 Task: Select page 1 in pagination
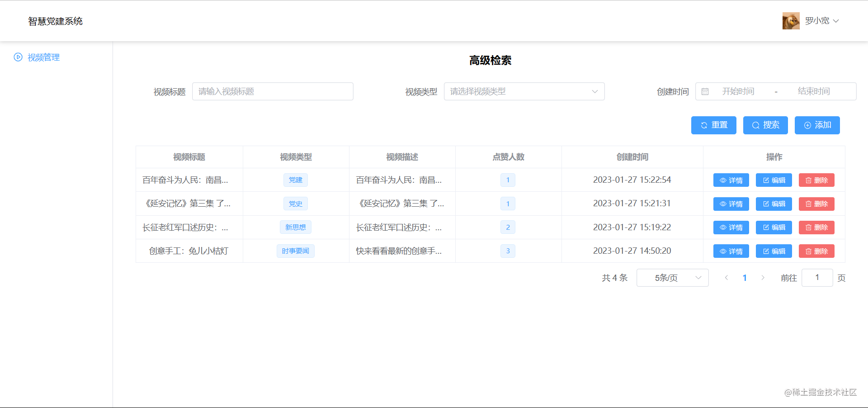click(x=745, y=278)
